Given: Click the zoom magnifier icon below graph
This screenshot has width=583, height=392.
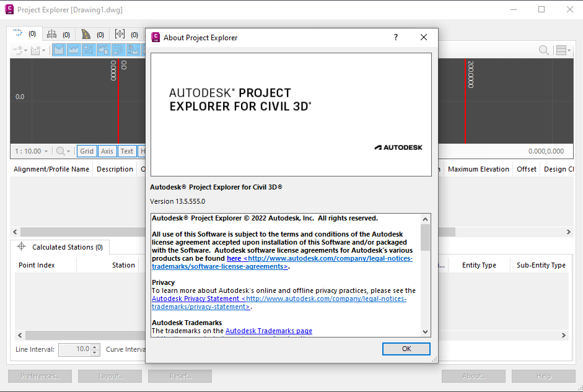Looking at the screenshot, I should point(60,151).
